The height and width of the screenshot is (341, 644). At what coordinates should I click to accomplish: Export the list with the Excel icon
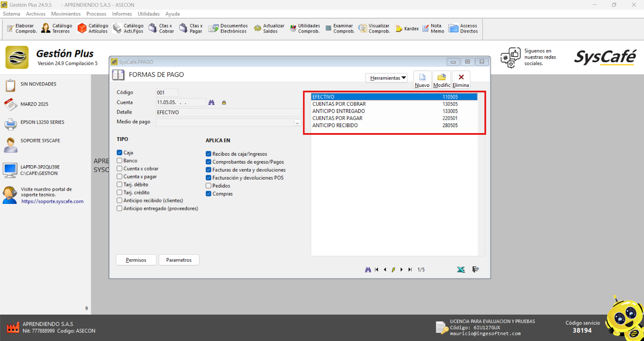pyautogui.click(x=461, y=269)
